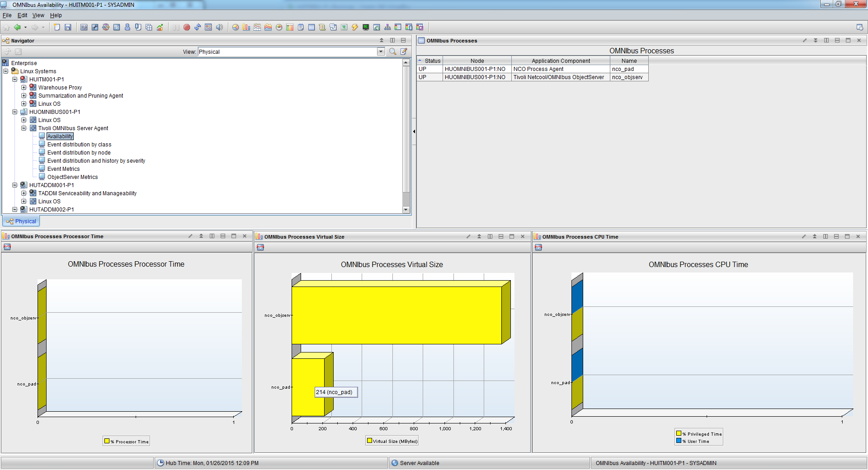The image size is (868, 470).
Task: Open the Help menu
Action: coord(56,15)
